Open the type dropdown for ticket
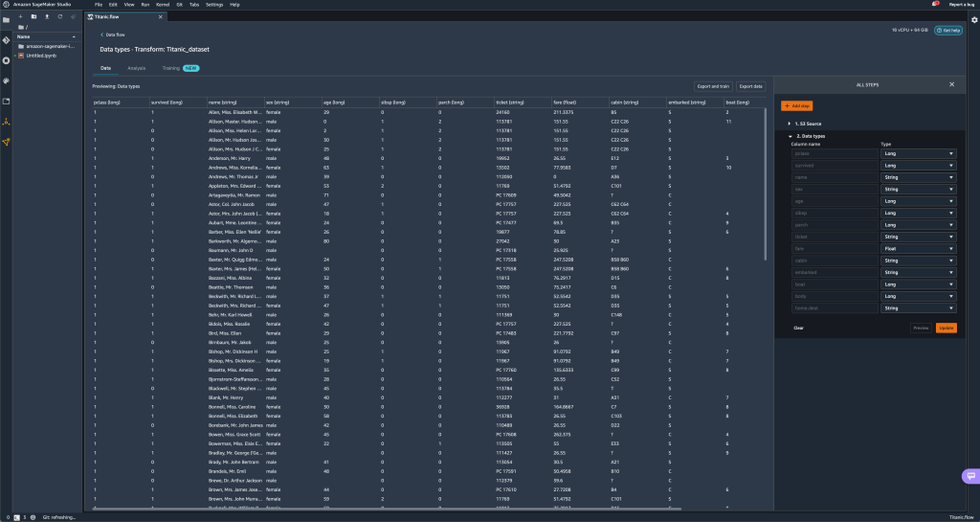Viewport: 980px width, 522px height. click(918, 237)
